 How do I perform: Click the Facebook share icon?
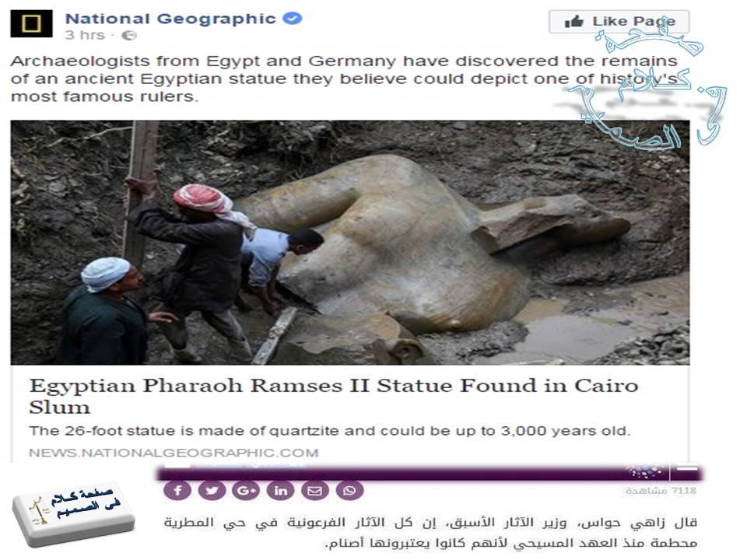tap(177, 491)
